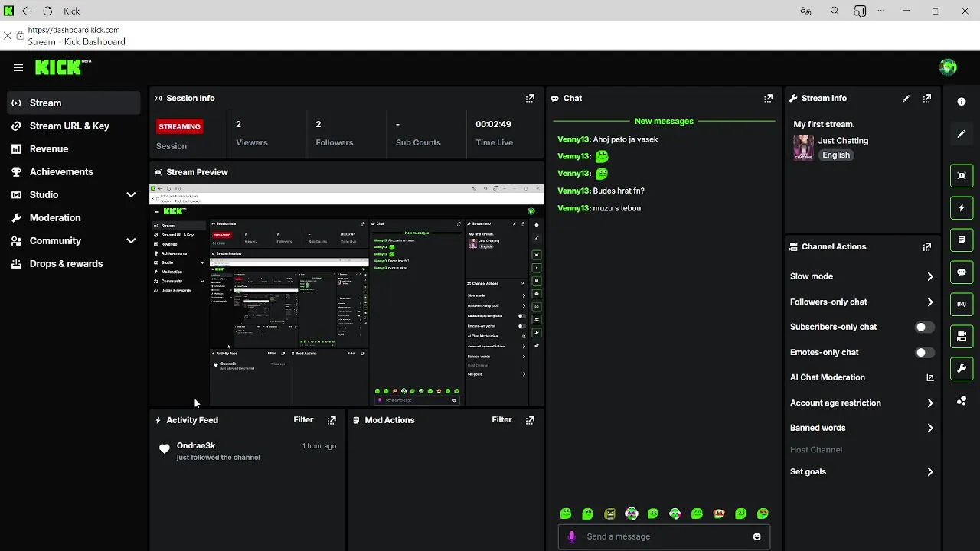
Task: Click the info icon in right sidebar
Action: [x=962, y=102]
